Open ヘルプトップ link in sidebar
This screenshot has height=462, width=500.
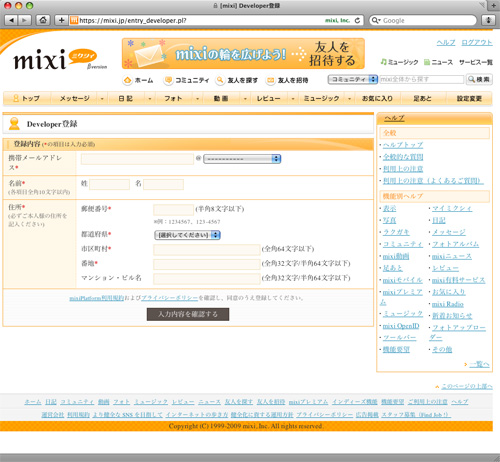403,145
